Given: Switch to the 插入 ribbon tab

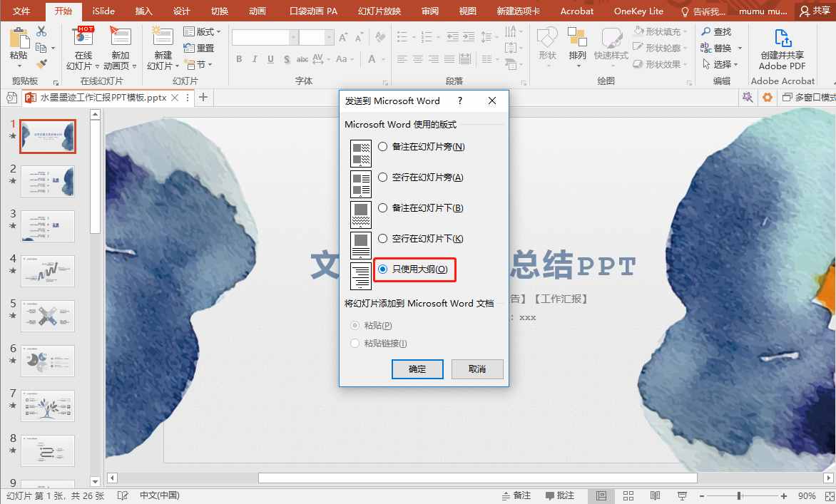Looking at the screenshot, I should point(143,11).
